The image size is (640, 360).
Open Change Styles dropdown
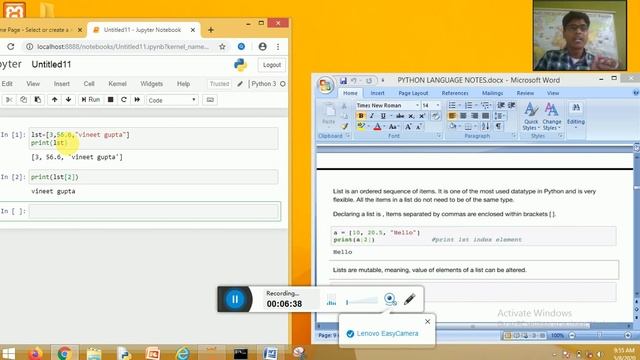click(x=552, y=117)
